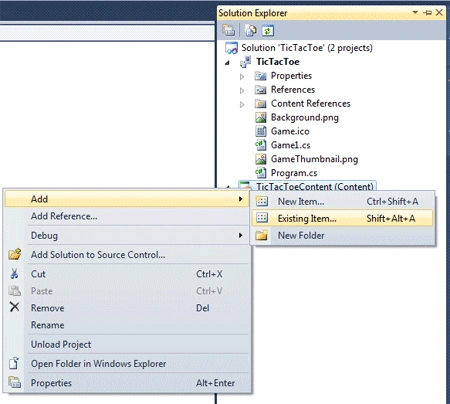
Task: Click the Properties folder icon in tree
Action: 260,76
